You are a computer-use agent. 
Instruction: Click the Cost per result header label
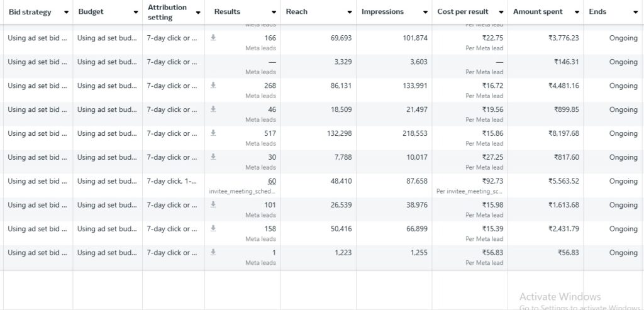click(x=463, y=12)
